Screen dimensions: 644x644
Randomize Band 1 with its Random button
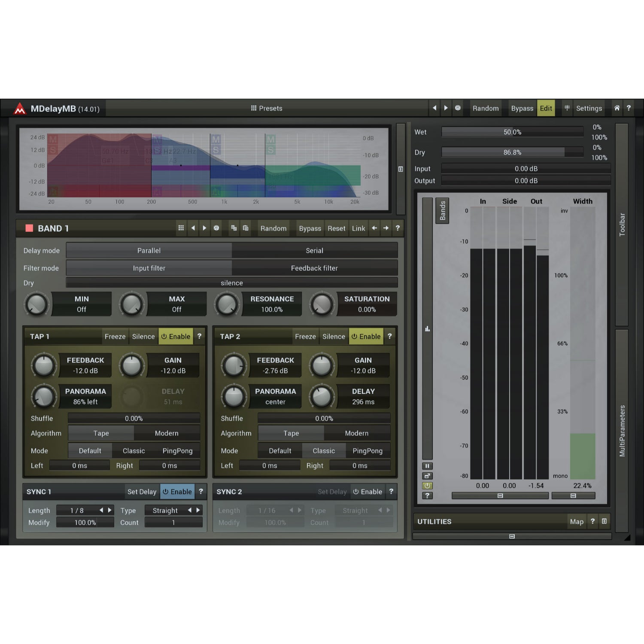click(273, 228)
